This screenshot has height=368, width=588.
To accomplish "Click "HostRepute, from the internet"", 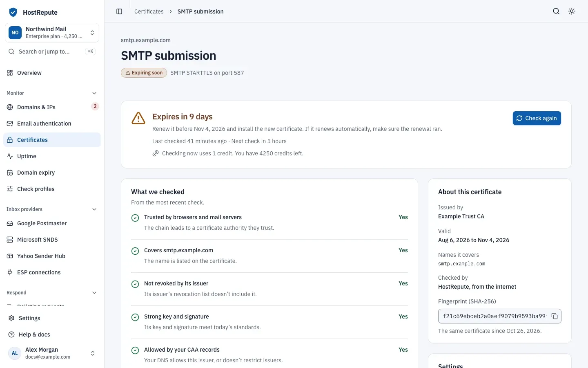I will [x=477, y=287].
